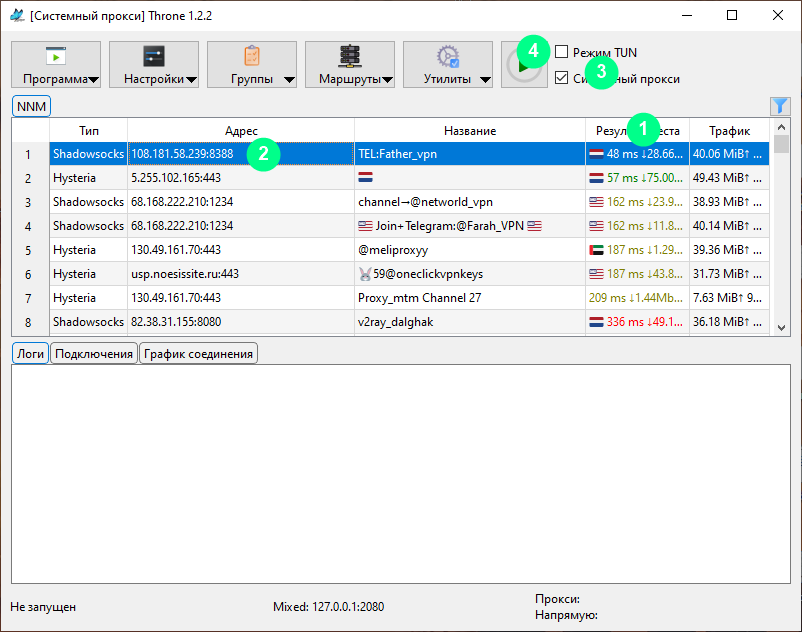Select the v2ray_dalghak server row

point(395,322)
